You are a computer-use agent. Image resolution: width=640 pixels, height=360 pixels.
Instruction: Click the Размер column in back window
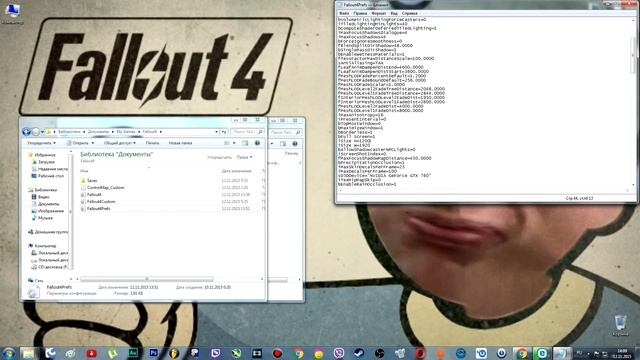[x=291, y=153]
